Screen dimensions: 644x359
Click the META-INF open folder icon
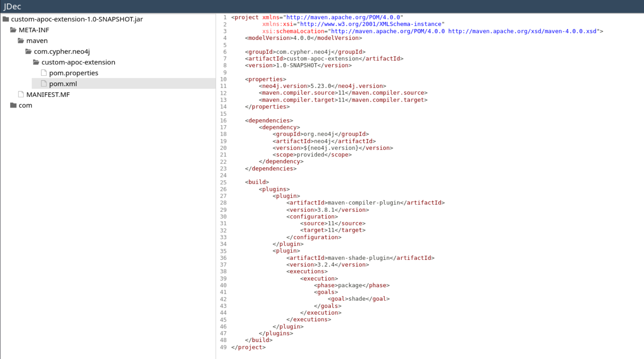13,30
